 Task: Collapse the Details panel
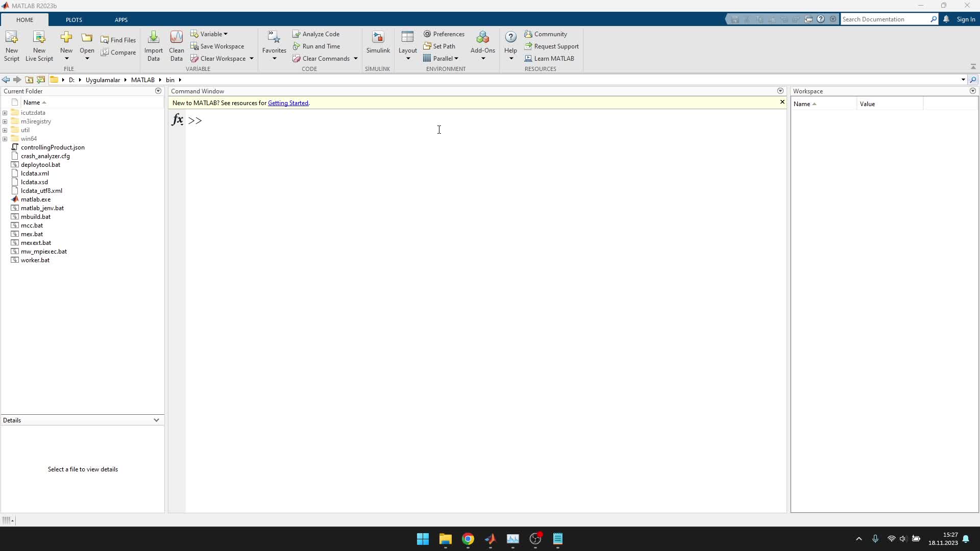[x=156, y=420]
